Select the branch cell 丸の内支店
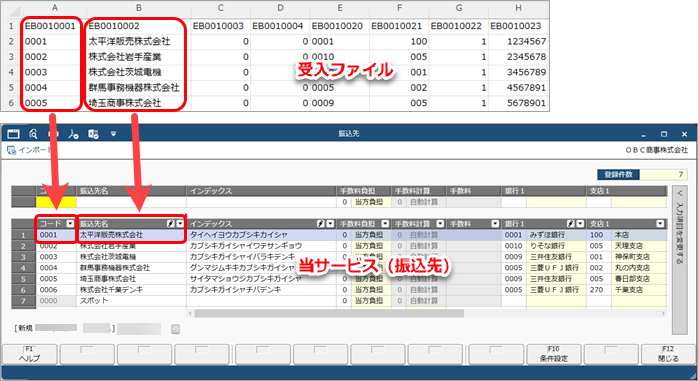This screenshot has height=381, width=698. point(639,268)
